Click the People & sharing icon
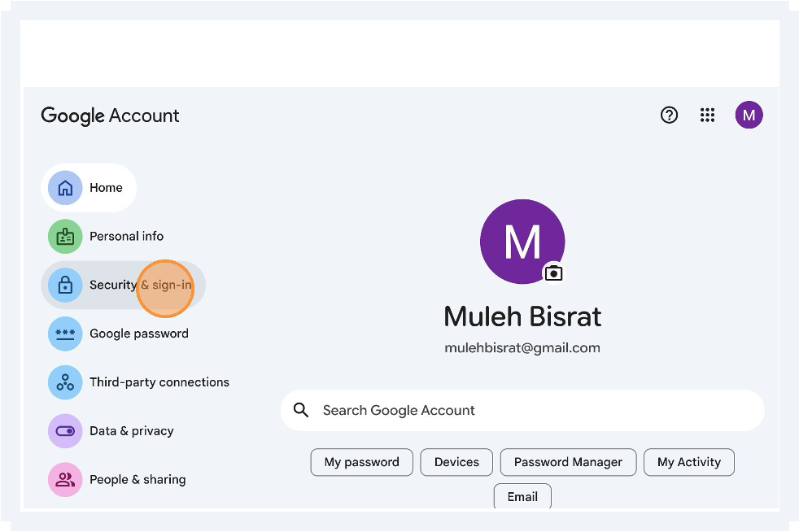799x532 pixels. pos(65,479)
